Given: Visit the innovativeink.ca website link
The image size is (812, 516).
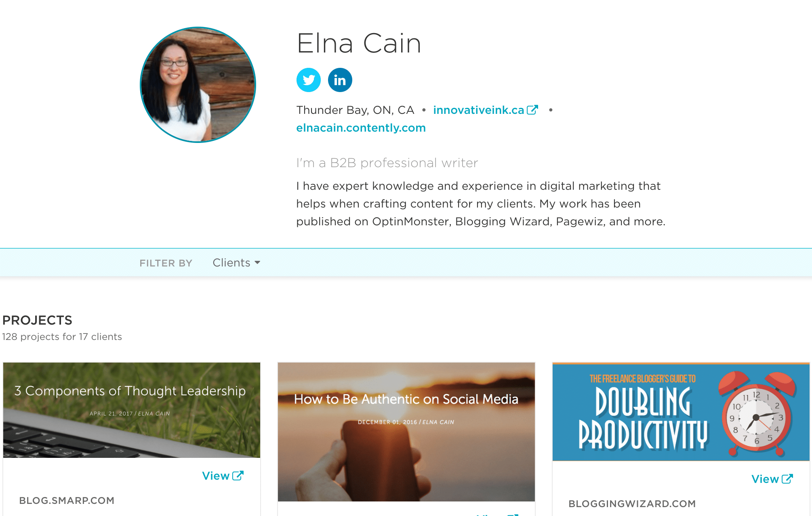Looking at the screenshot, I should pyautogui.click(x=479, y=110).
